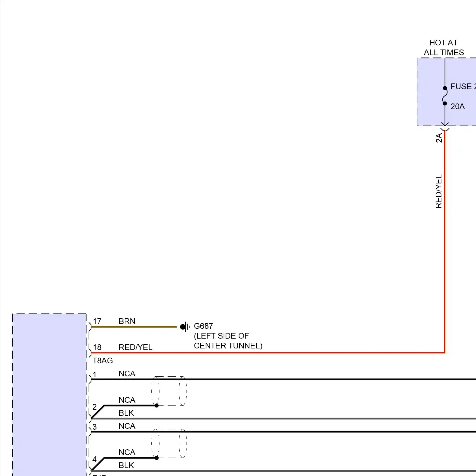Select the BRN wire label

[127, 321]
